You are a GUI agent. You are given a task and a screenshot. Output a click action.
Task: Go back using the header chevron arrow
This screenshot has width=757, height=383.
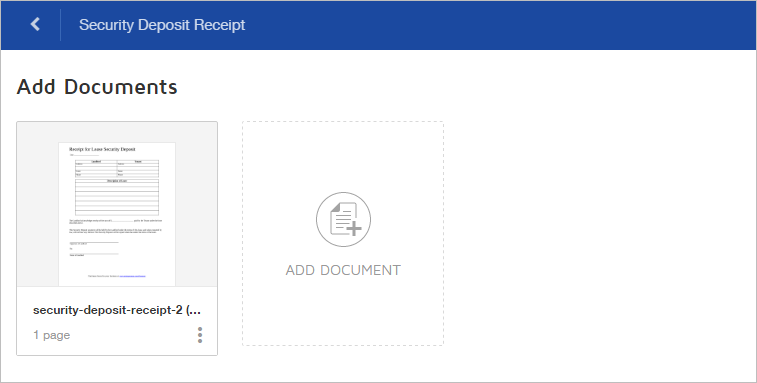[35, 24]
